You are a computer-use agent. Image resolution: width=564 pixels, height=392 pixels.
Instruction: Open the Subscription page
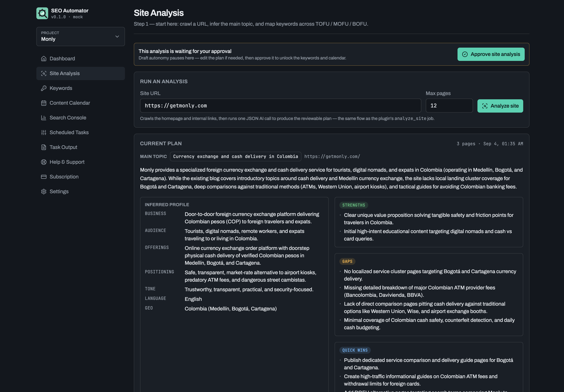point(80,177)
